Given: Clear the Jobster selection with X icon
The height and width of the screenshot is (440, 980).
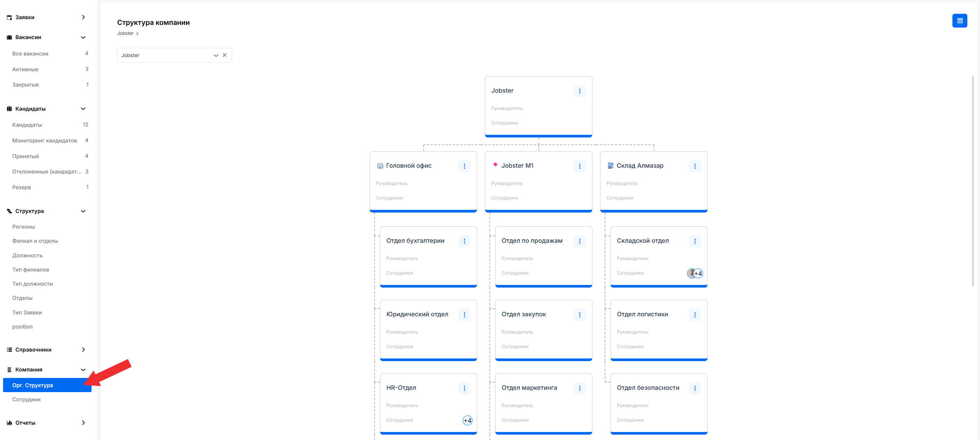Looking at the screenshot, I should click(225, 55).
